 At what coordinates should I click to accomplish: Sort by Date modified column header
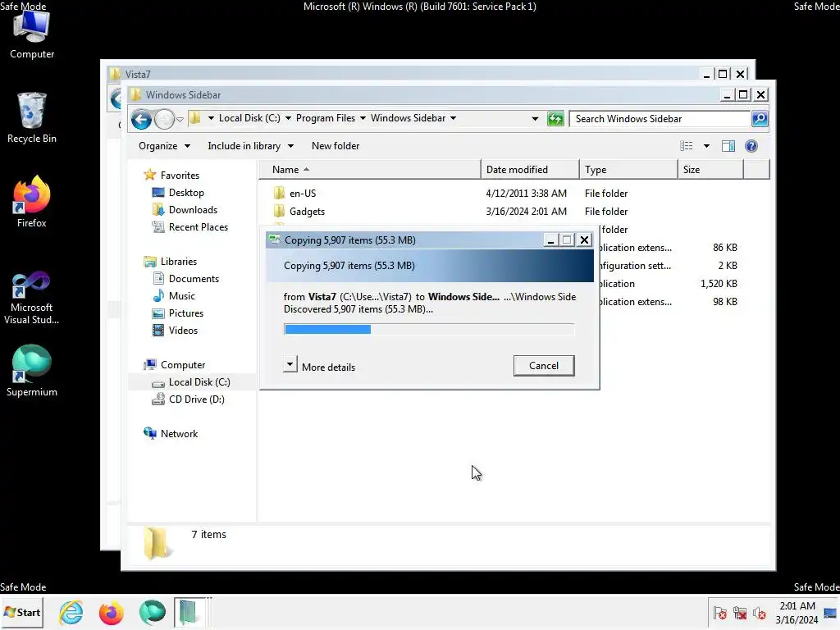point(530,169)
